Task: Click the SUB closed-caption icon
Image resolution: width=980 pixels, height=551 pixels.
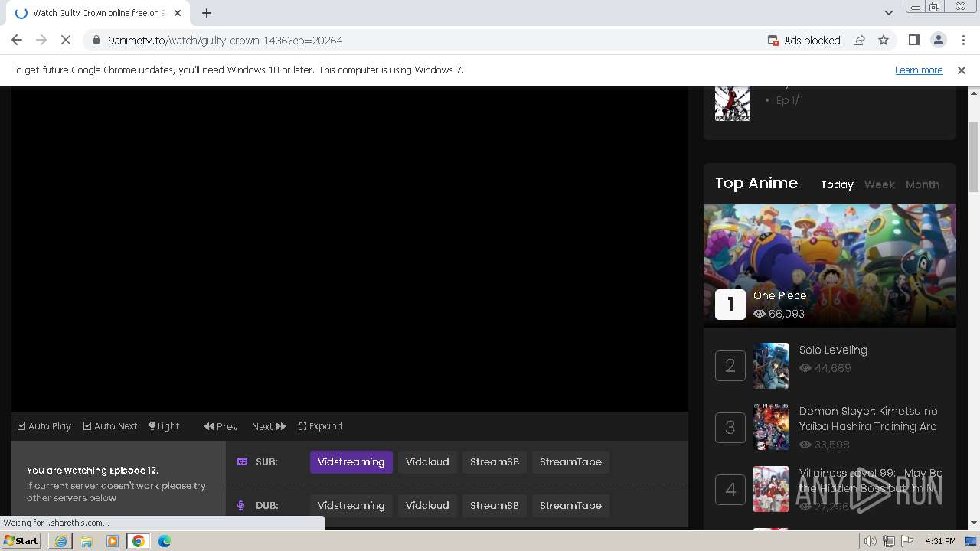Action: tap(242, 462)
